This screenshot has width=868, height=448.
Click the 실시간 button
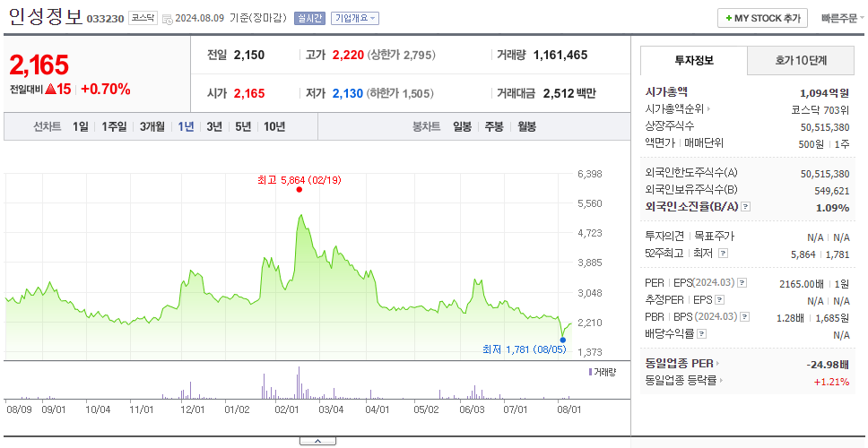coord(310,18)
